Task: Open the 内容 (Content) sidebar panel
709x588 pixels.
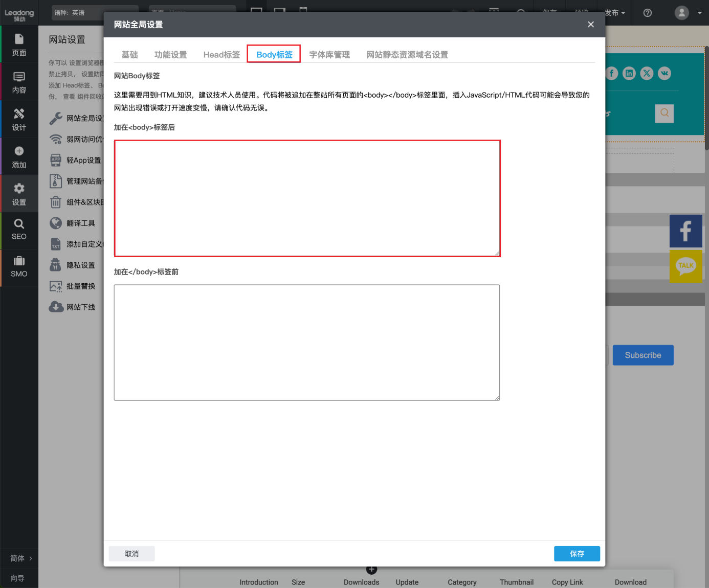Action: (19, 82)
